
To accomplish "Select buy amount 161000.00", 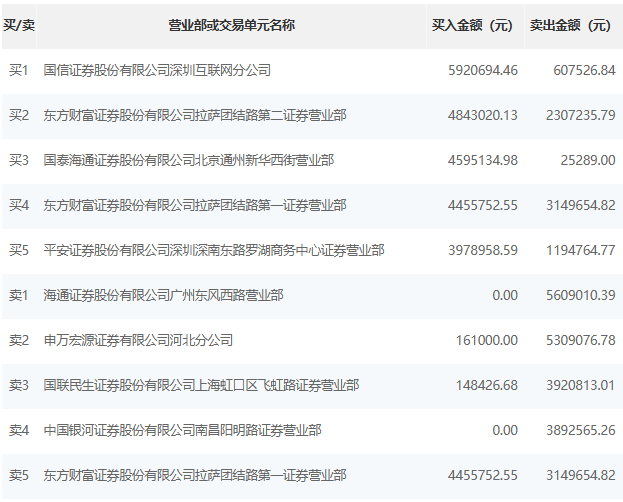I will [487, 340].
